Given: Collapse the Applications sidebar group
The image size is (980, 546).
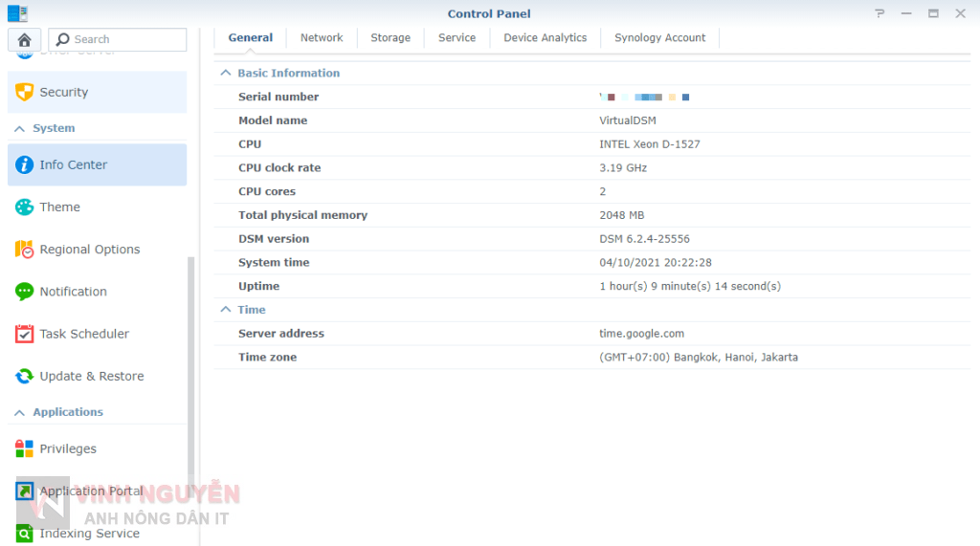Looking at the screenshot, I should coord(19,412).
